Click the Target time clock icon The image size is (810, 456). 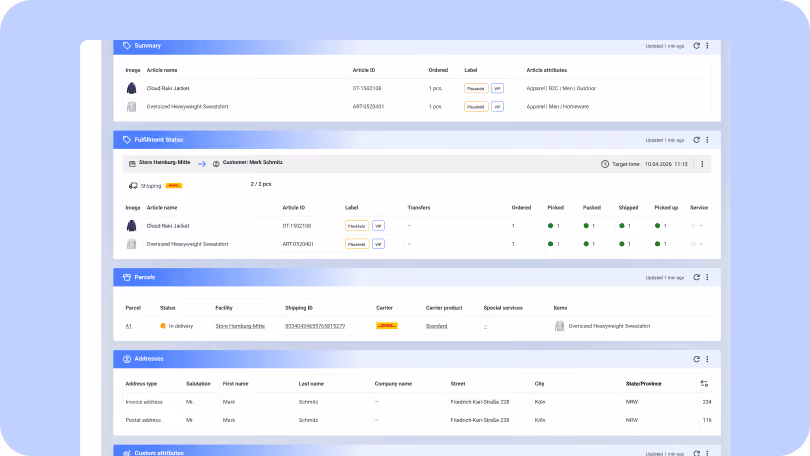(x=605, y=164)
